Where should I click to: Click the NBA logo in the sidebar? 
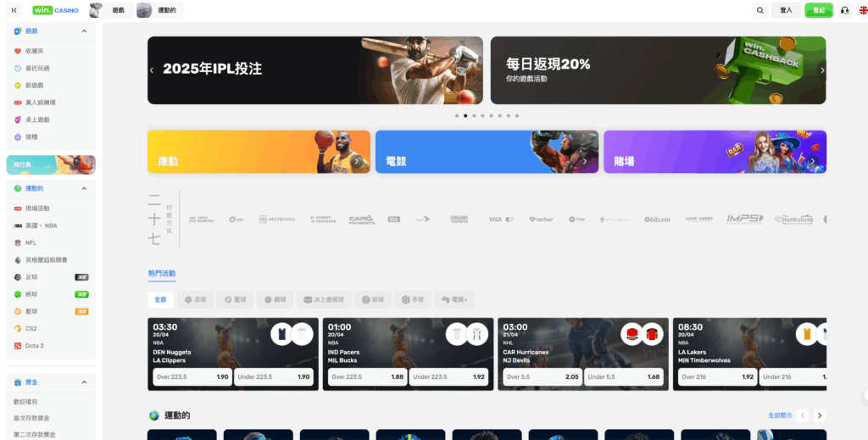coord(18,226)
